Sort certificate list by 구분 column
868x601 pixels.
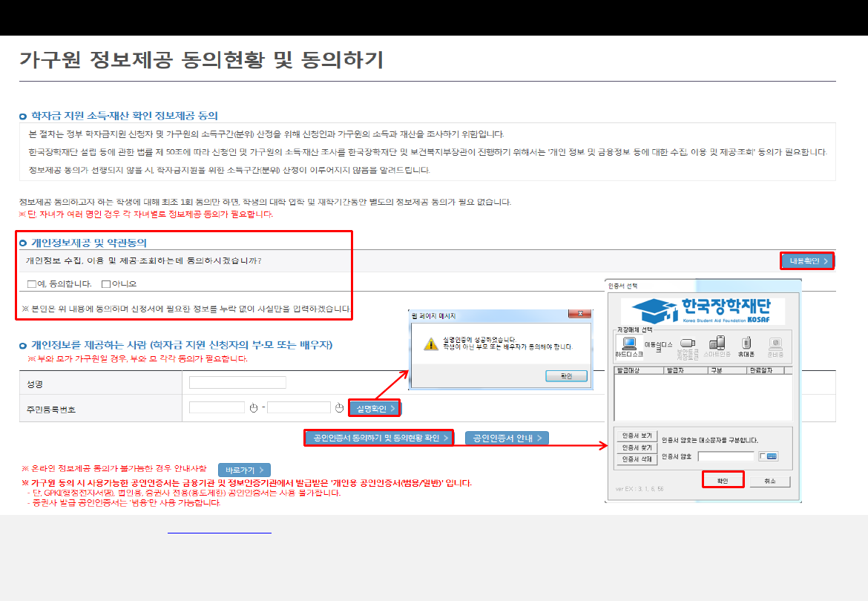pyautogui.click(x=727, y=370)
